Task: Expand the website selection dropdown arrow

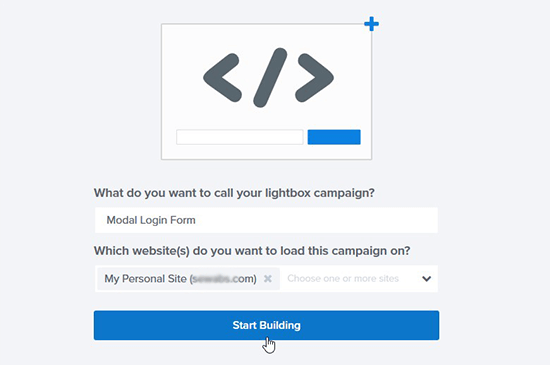Action: 427,279
